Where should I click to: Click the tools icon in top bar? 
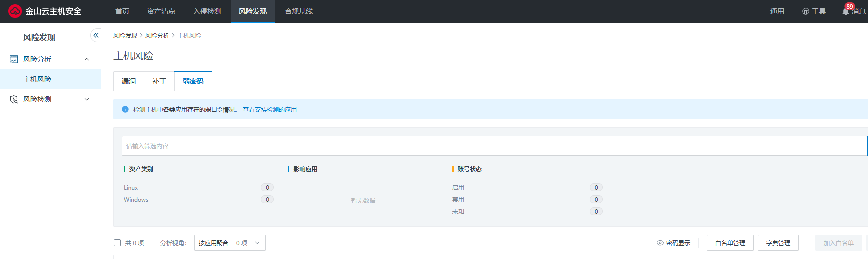805,11
